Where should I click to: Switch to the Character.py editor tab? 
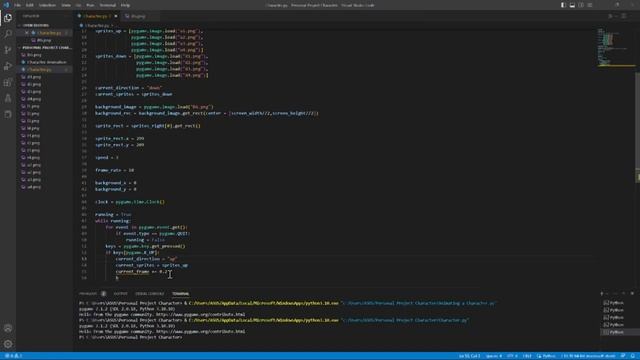point(97,16)
